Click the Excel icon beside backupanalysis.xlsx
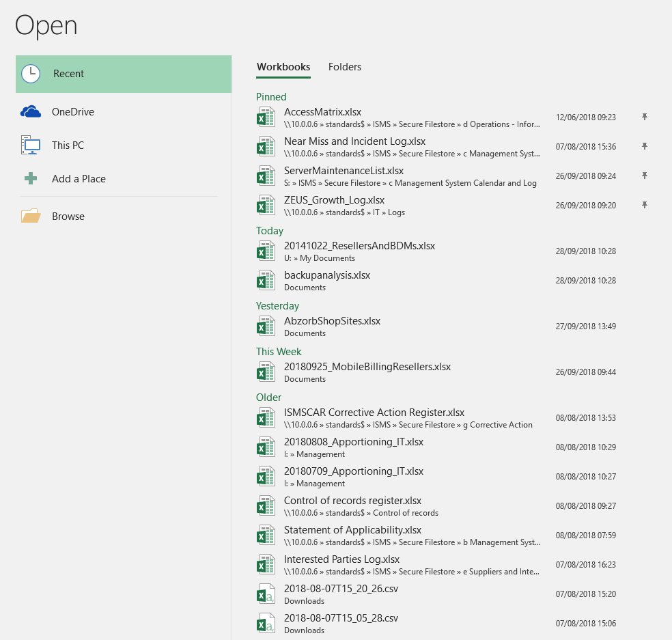 point(265,280)
